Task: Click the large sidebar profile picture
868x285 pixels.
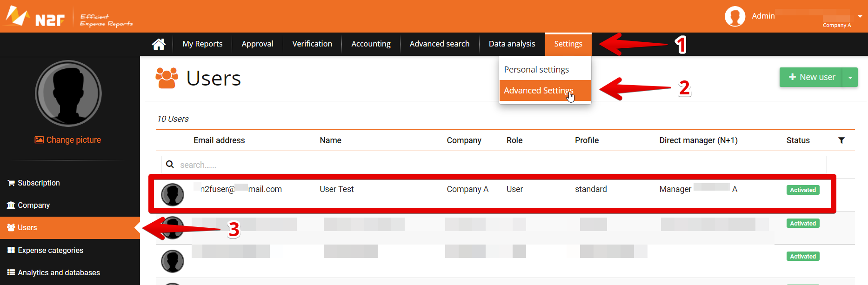Action: pos(68,93)
